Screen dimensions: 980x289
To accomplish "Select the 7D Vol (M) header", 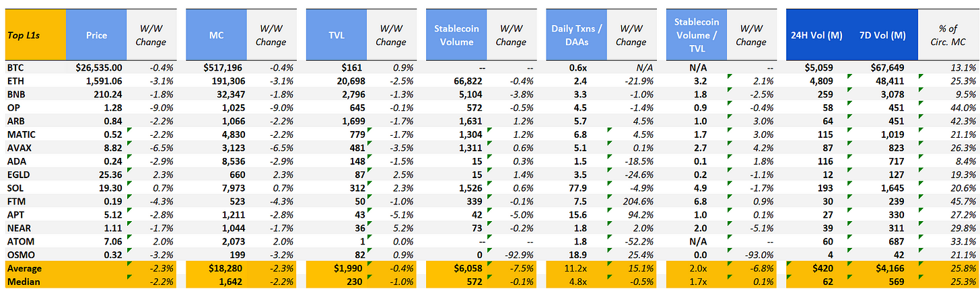I will [x=882, y=36].
